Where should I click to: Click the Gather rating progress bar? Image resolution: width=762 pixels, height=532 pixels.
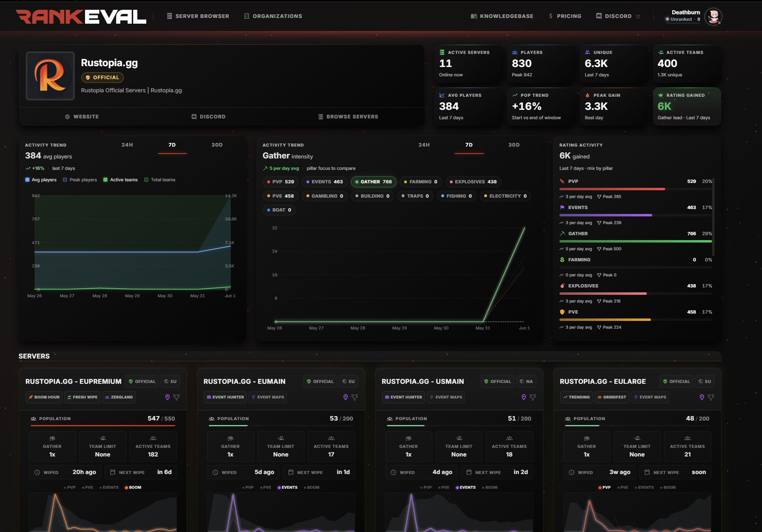coord(635,241)
